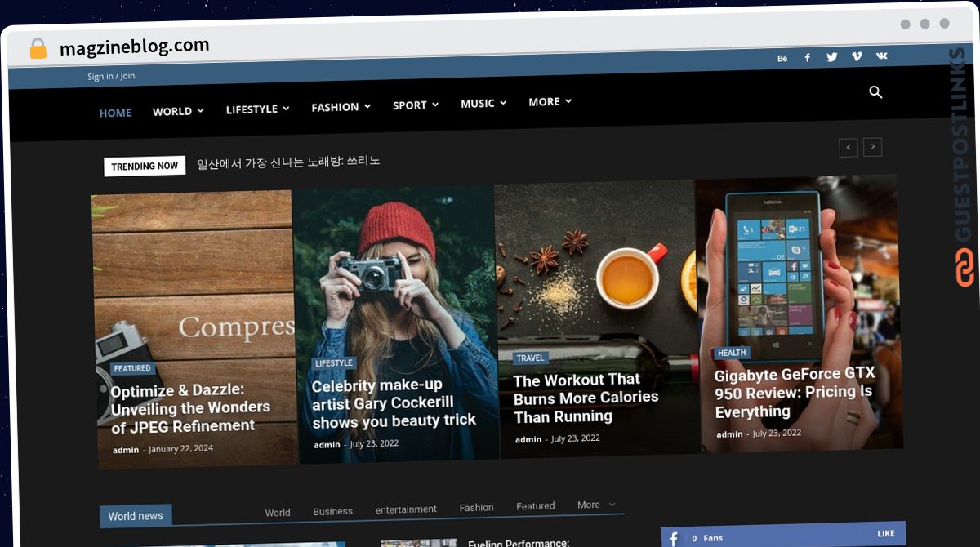Image resolution: width=980 pixels, height=547 pixels.
Task: Click admin author under Gigabyte GeForce post
Action: click(729, 434)
